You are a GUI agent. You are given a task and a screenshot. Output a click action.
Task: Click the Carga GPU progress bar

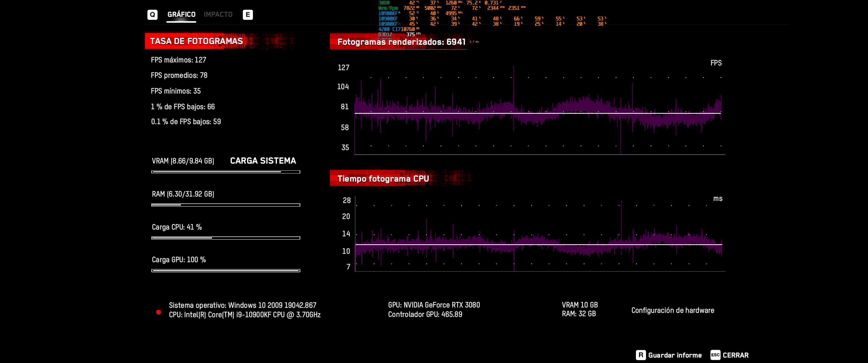point(225,270)
